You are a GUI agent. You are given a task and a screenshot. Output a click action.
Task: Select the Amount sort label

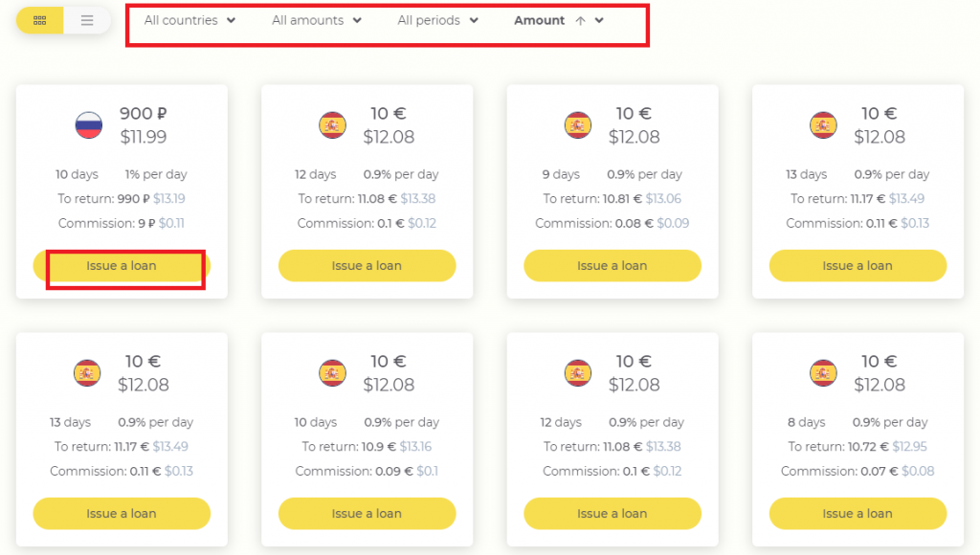pyautogui.click(x=540, y=20)
